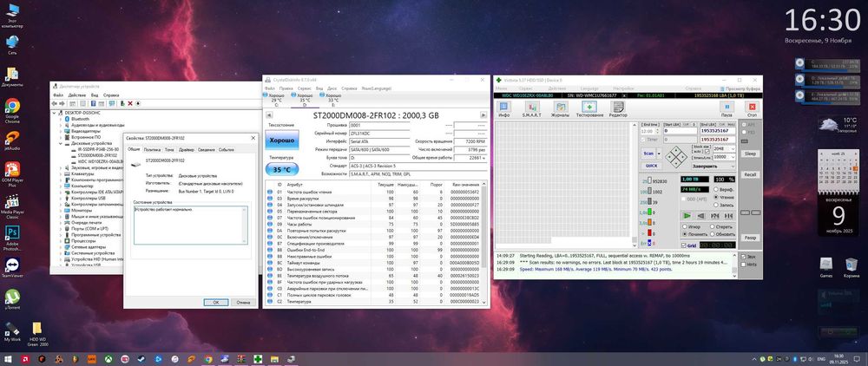
Task: Open GOM Player Plus desktop icon
Action: (11, 174)
